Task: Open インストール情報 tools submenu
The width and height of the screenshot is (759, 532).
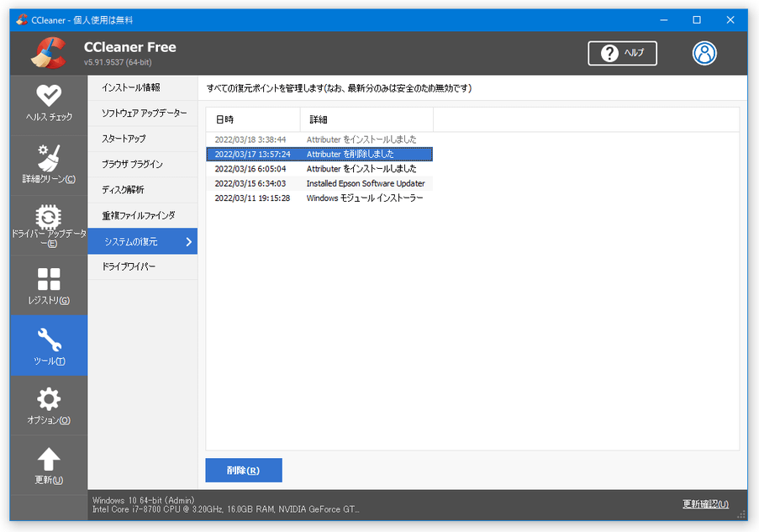Action: point(143,87)
